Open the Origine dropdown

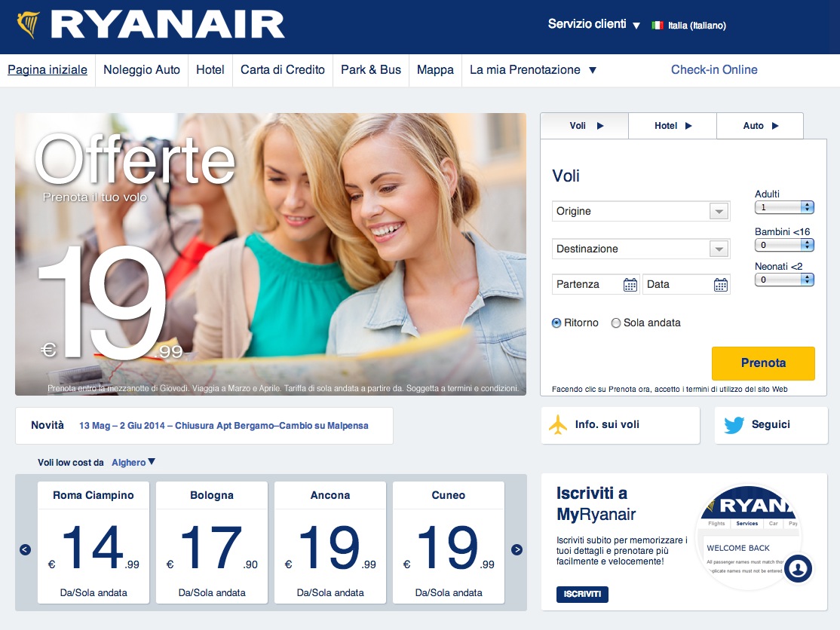(641, 212)
